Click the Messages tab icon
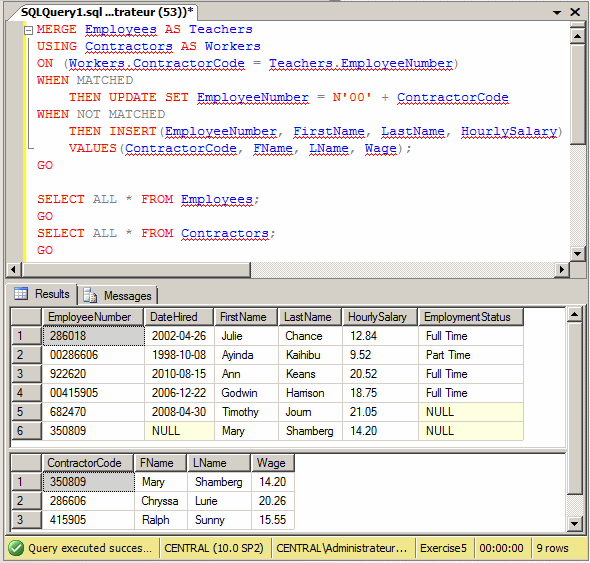Screen dimensions: 590x563 pos(90,295)
